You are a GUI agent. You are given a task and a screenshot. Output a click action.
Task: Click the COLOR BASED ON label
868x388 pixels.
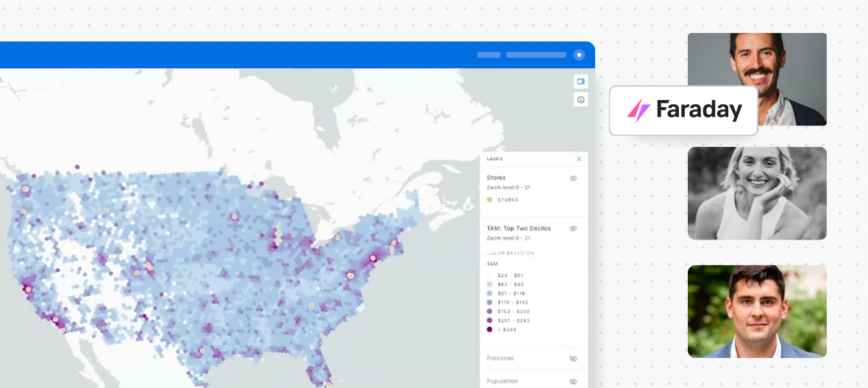511,253
